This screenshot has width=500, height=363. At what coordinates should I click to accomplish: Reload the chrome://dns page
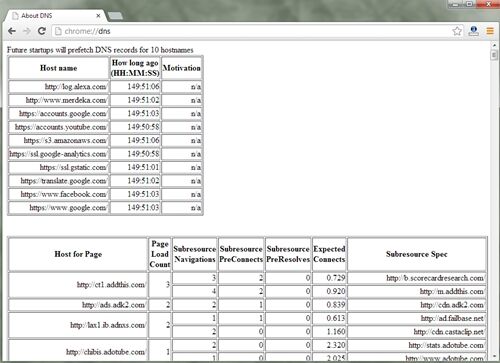coord(42,31)
